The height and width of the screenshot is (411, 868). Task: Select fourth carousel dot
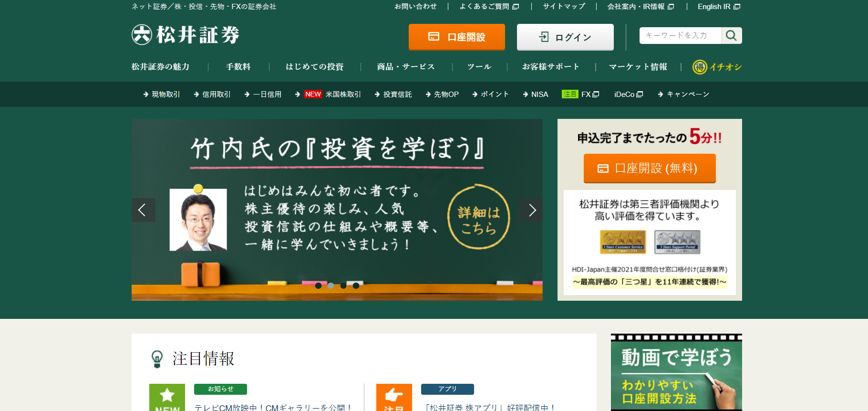pos(356,285)
